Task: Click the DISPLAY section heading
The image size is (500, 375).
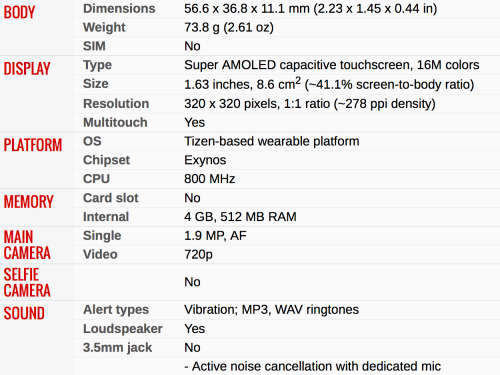Action: pyautogui.click(x=27, y=69)
